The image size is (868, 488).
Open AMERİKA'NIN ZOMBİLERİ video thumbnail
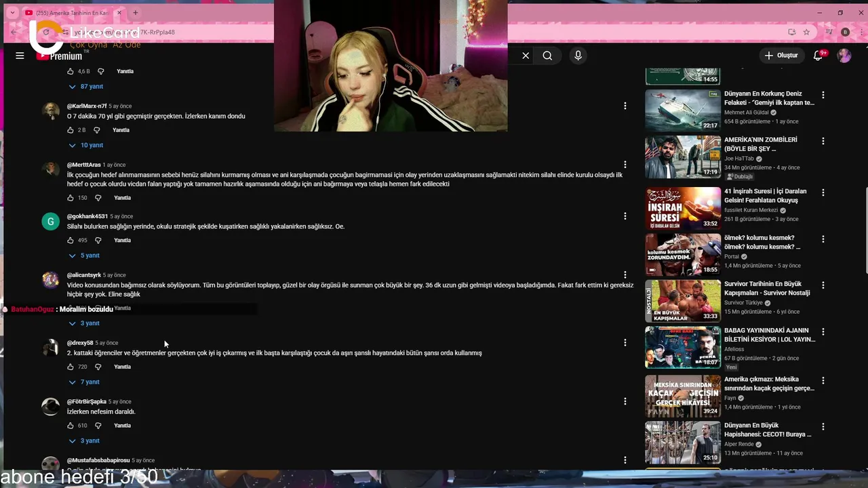click(683, 157)
